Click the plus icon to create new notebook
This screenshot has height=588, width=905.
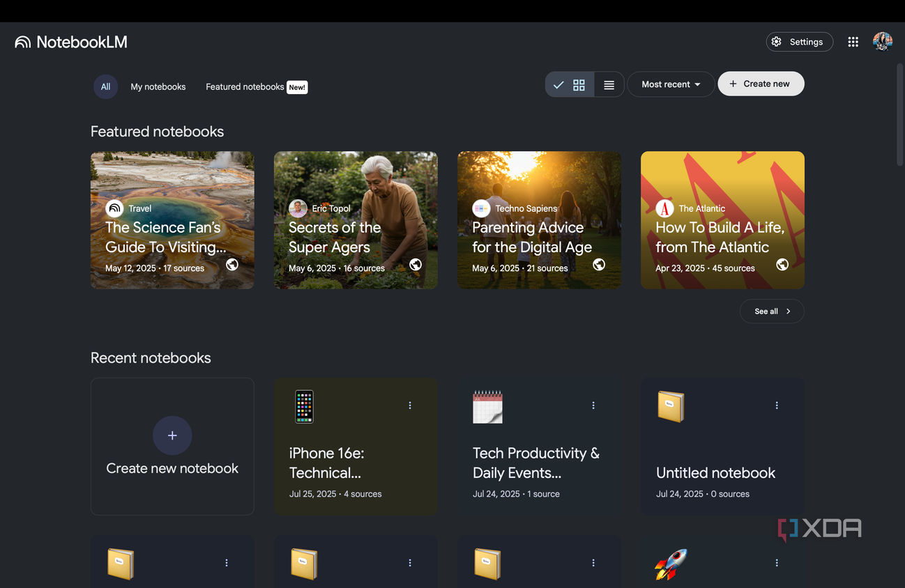point(172,435)
